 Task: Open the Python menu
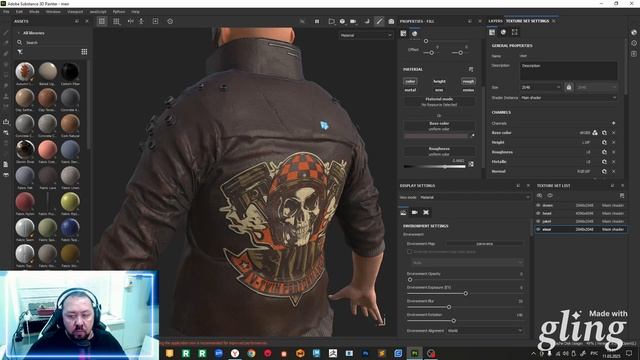119,12
